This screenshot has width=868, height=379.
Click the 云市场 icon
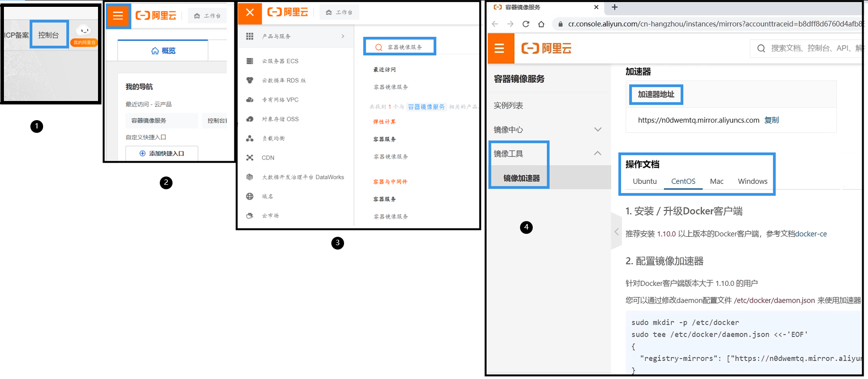(x=250, y=216)
